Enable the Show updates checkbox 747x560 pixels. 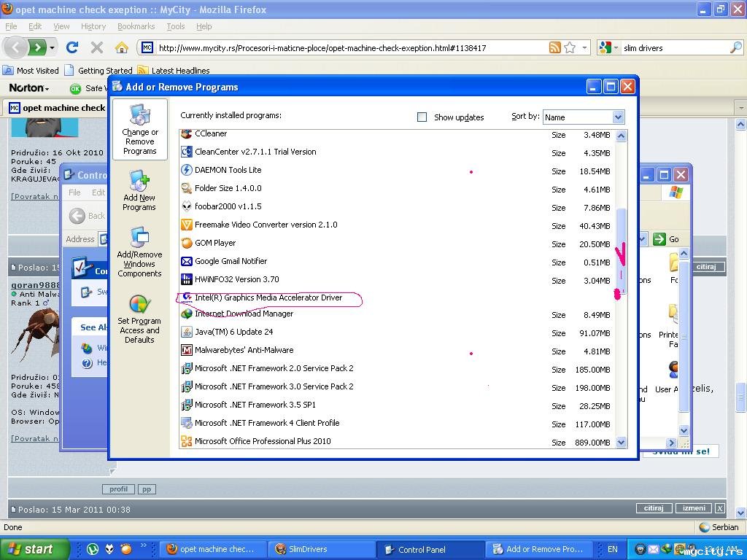tap(422, 117)
